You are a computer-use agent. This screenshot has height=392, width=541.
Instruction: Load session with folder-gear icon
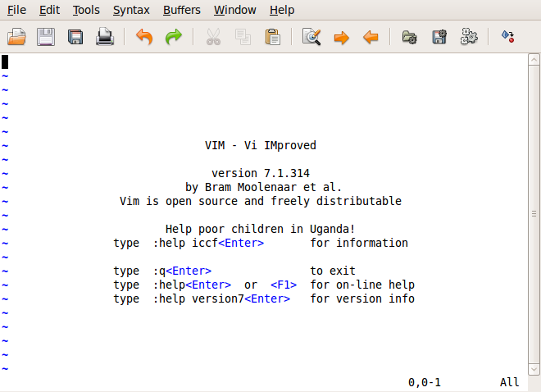click(x=410, y=37)
